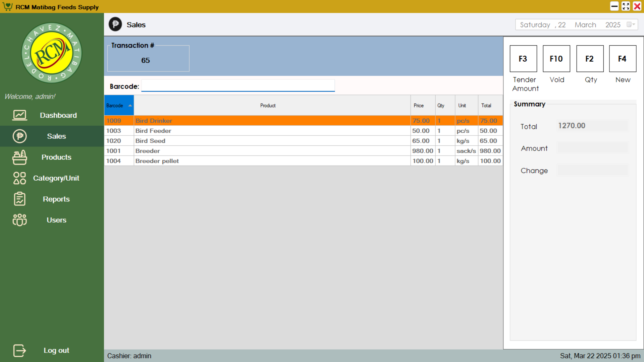
Task: Click the month March in date picker
Action: point(585,25)
